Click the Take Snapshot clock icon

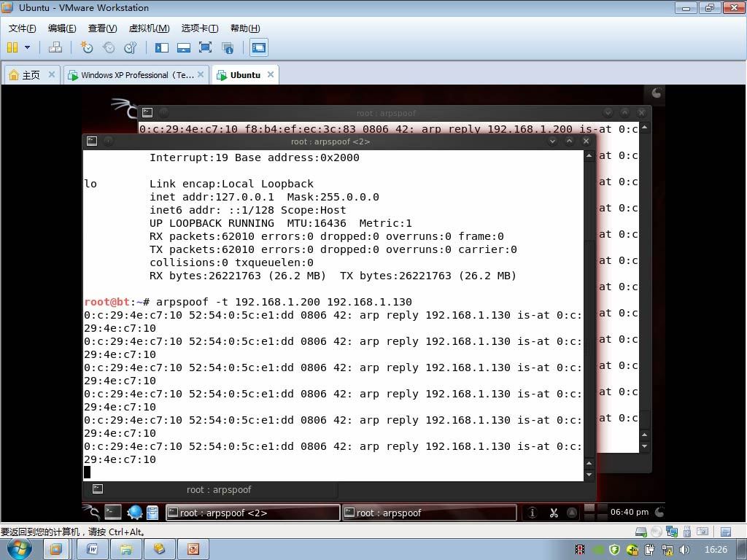pos(87,47)
